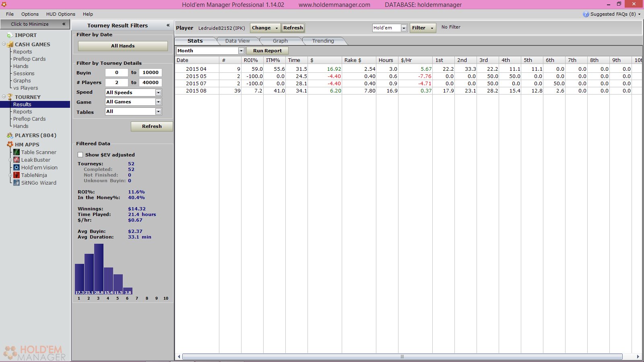
Task: Open vs Players under Cash Games
Action: (x=25, y=88)
